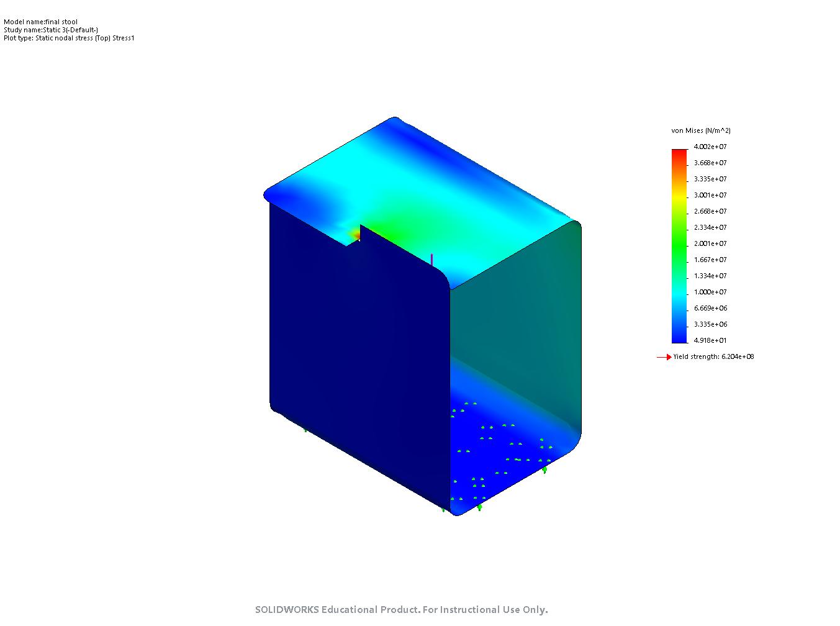Select legend value 3.335e+06
Screen dimensions: 840x626
[710, 324]
